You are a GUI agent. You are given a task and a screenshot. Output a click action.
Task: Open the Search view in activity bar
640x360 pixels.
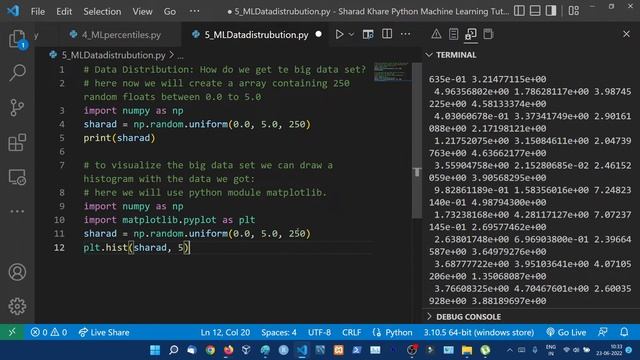[x=17, y=73]
